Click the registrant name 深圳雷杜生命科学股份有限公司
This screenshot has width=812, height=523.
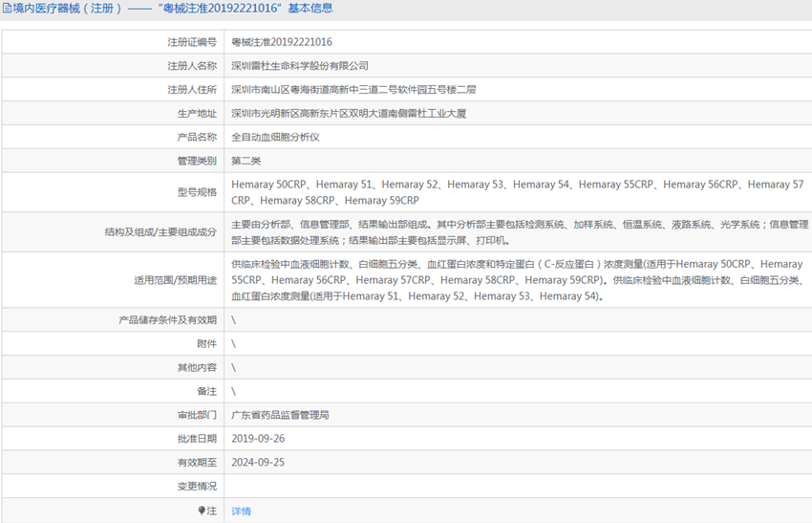click(300, 66)
